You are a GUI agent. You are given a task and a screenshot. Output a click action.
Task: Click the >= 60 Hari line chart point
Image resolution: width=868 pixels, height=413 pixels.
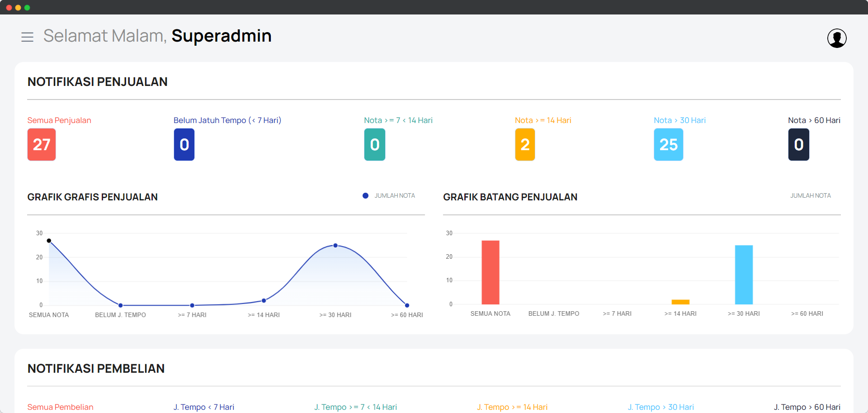point(407,305)
